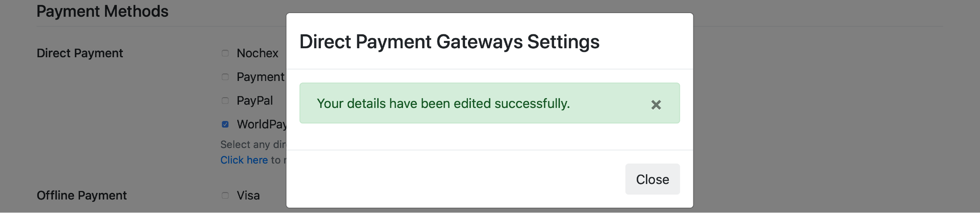
Task: Tick the PayPal checkbox
Action: click(225, 101)
